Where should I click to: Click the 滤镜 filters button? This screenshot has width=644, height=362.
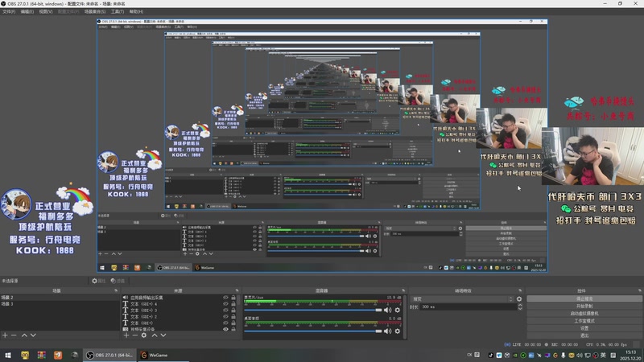[x=118, y=281]
